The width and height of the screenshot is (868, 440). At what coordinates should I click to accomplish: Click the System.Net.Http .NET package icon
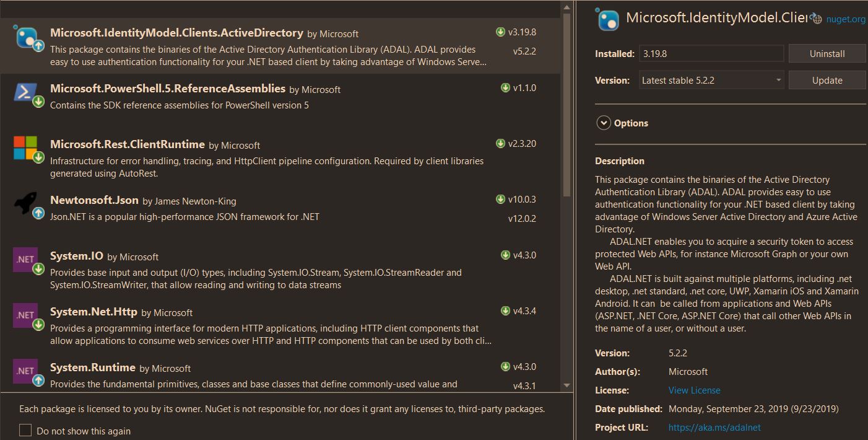click(x=28, y=317)
